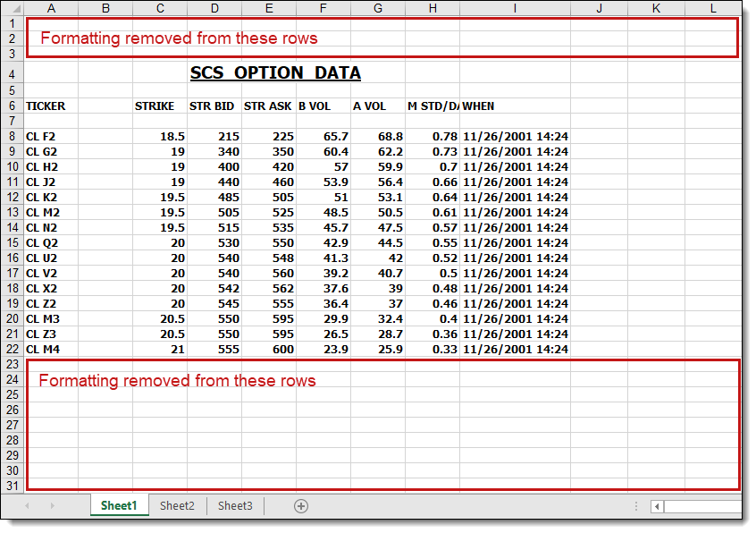The image size is (756, 533).
Task: Click ticker cell CL G2
Action: coord(51,151)
